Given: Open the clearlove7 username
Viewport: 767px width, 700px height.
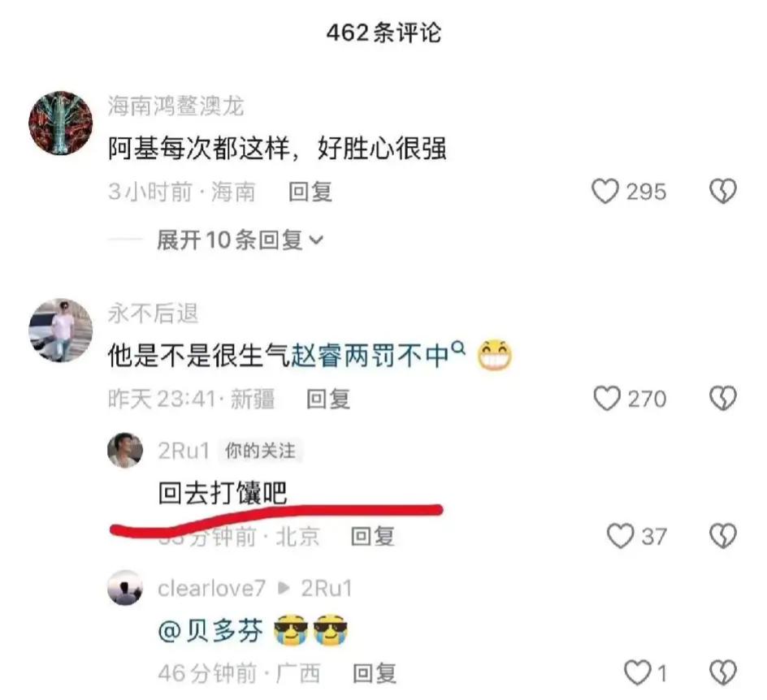Looking at the screenshot, I should tap(211, 588).
